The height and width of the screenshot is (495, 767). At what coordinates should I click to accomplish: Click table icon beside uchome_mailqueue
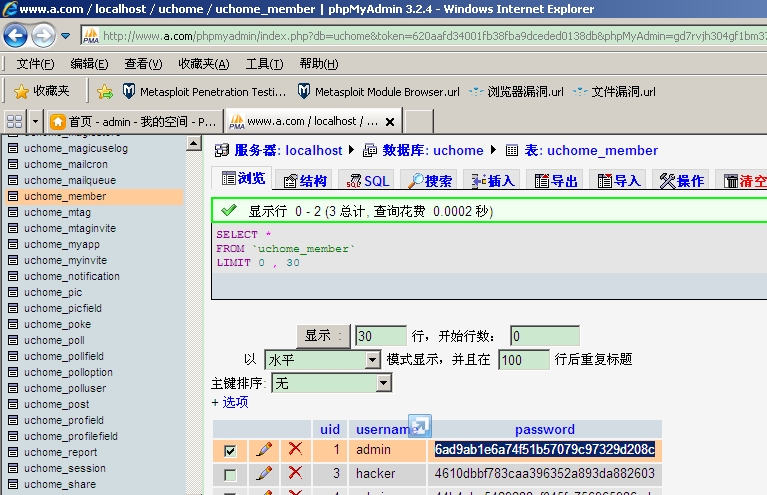point(13,180)
